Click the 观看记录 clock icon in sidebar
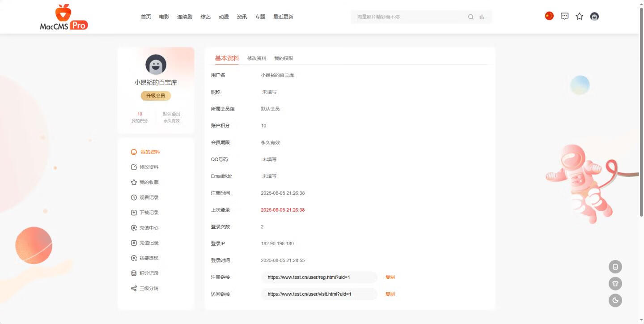Screen dimensions: 644x324 point(134,197)
